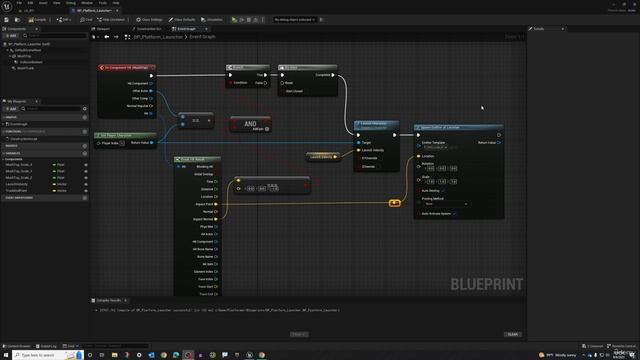Toggle visibility eye for LaunchVelocity variable
The height and width of the screenshot is (360, 640).
(86, 184)
